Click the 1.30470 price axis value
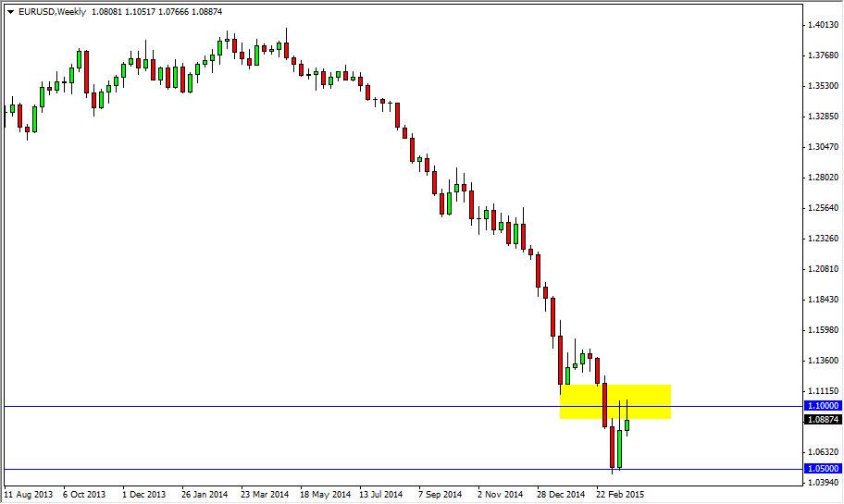 click(x=824, y=147)
